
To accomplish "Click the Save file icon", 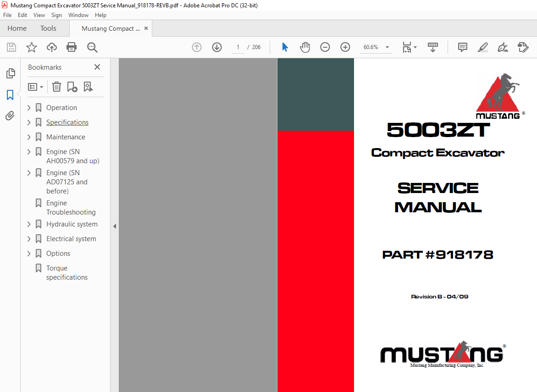I will [x=11, y=47].
